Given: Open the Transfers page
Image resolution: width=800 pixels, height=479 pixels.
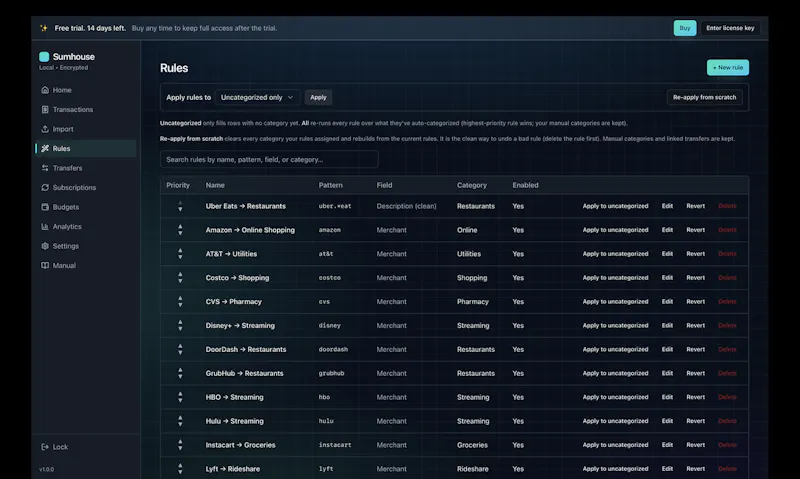Looking at the screenshot, I should pyautogui.click(x=67, y=168).
